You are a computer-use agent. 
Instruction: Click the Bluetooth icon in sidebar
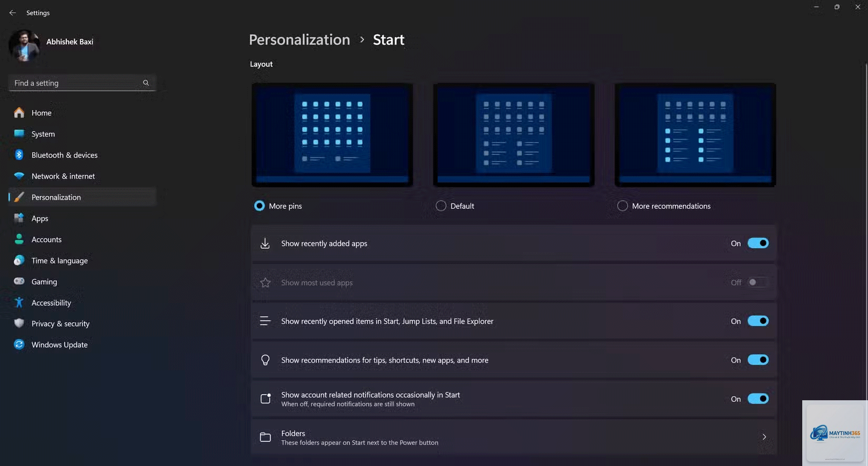[x=19, y=155]
